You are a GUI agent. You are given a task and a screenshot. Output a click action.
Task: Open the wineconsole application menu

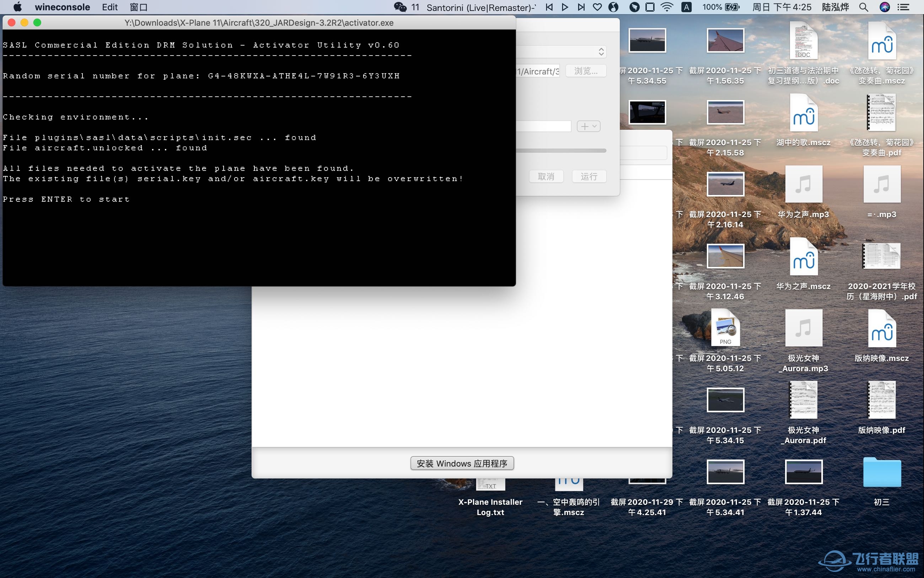[62, 7]
